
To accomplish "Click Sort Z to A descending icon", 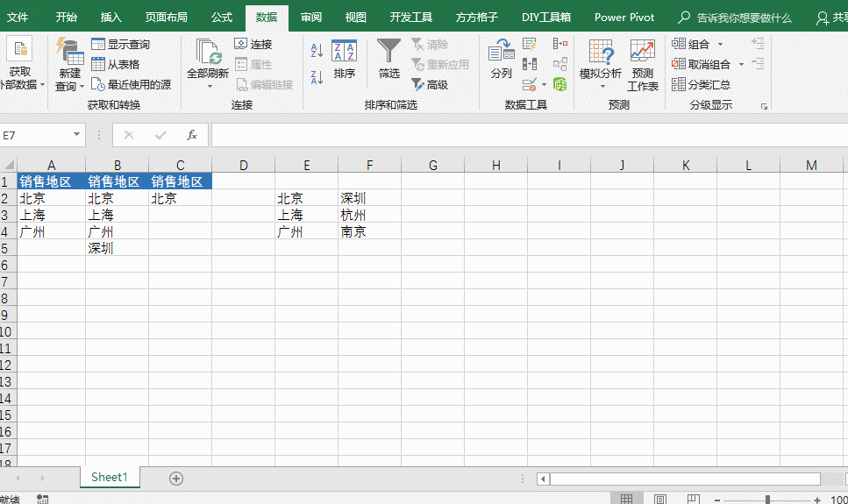I will tap(317, 77).
